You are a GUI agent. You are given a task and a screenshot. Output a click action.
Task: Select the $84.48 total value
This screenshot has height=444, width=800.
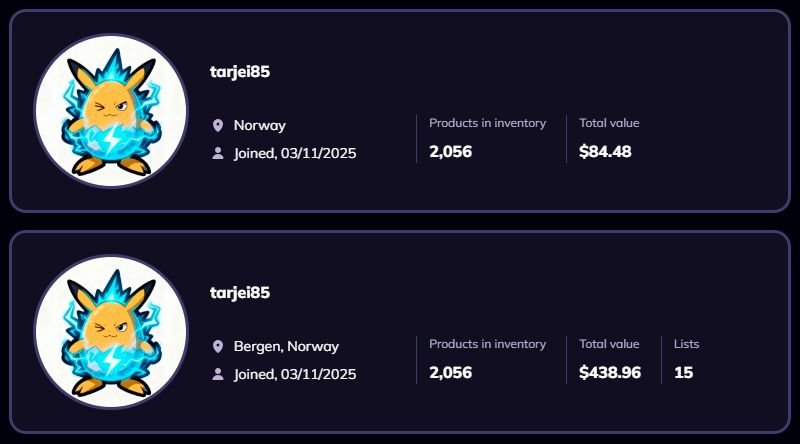click(x=605, y=152)
